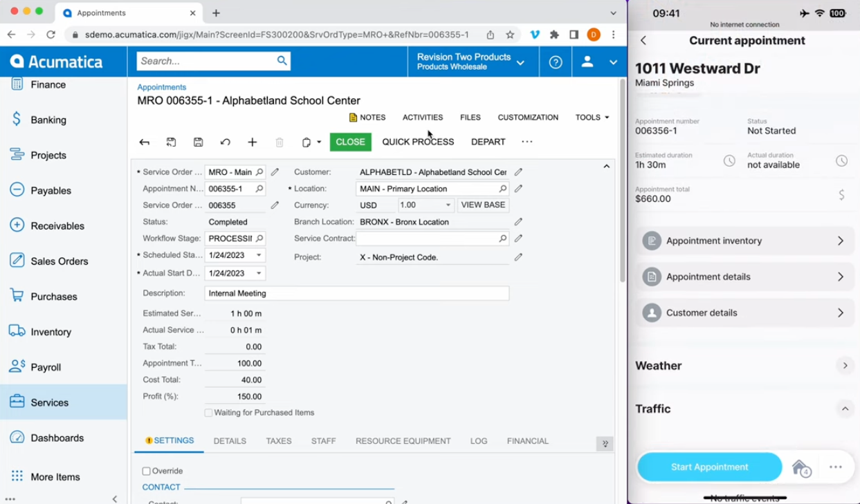Switch to the Taxes tab

279,441
